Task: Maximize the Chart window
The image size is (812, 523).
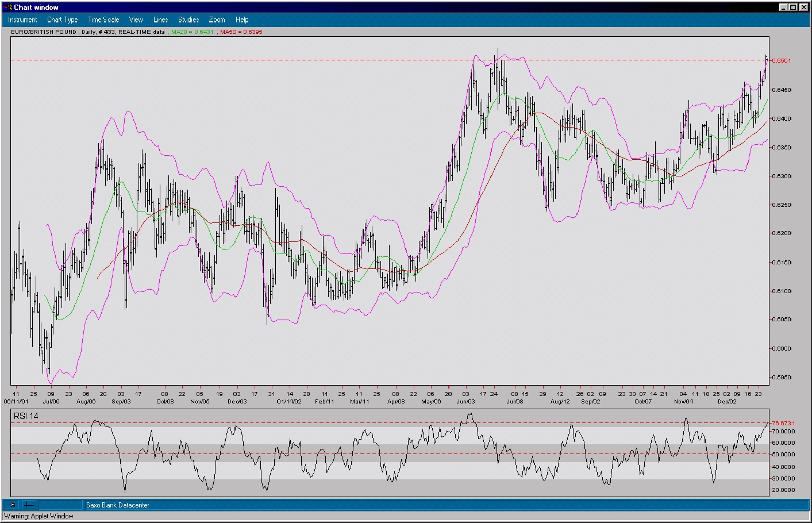Action: [x=793, y=7]
